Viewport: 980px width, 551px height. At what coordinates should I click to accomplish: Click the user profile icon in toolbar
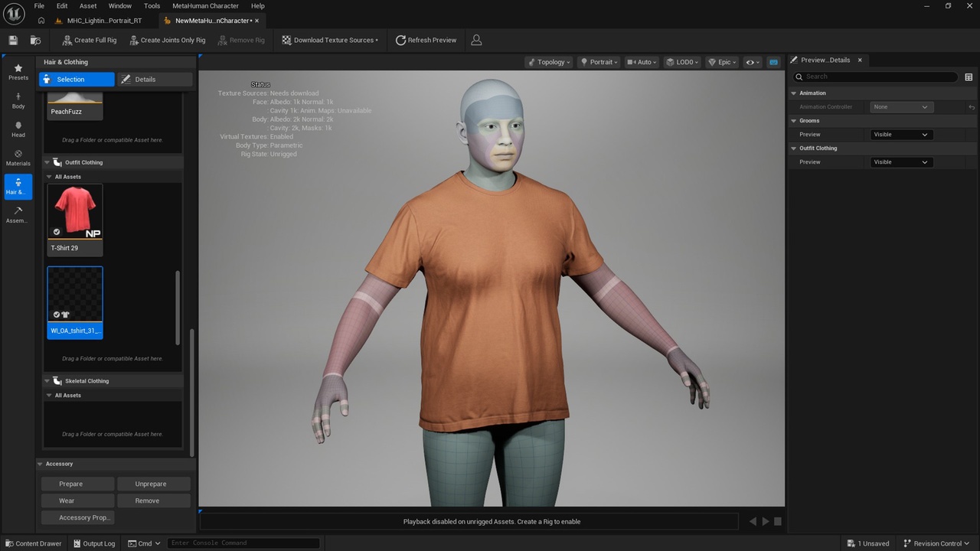click(x=476, y=40)
